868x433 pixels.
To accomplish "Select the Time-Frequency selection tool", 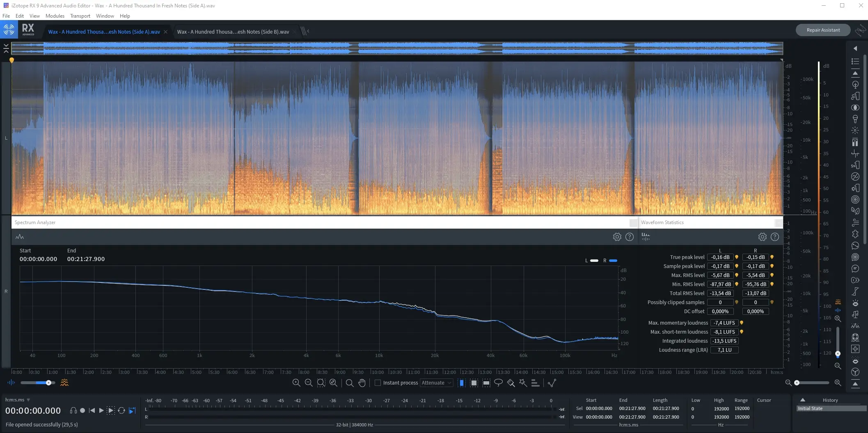I will pos(474,383).
